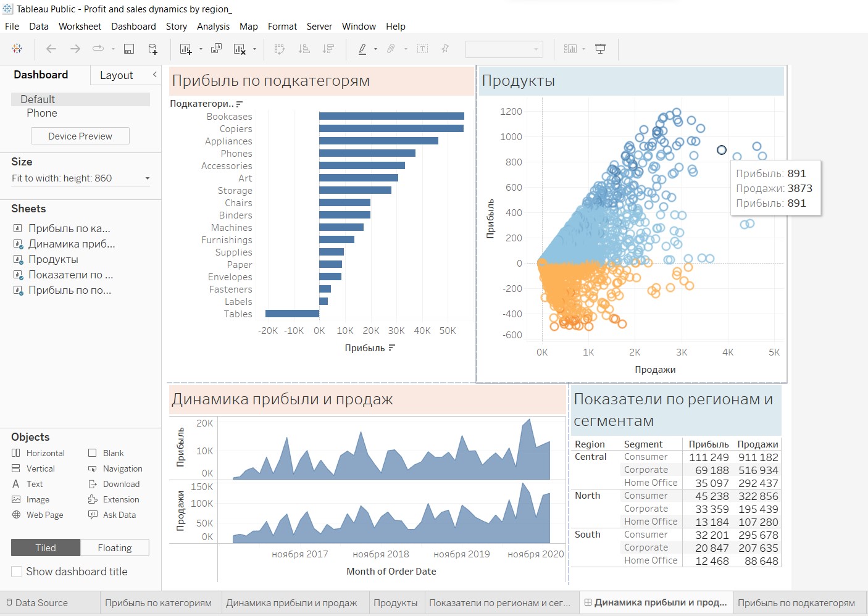Toggle the Tiled layout mode
868x616 pixels.
click(44, 547)
